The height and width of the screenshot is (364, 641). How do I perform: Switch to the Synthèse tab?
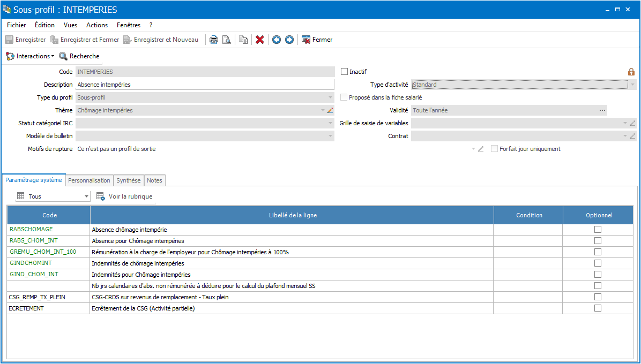[129, 180]
